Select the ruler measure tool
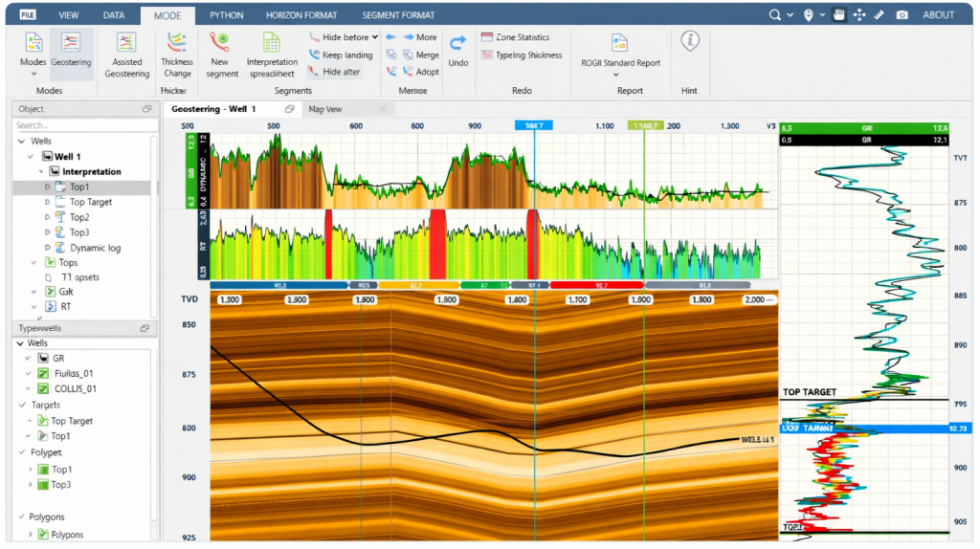This screenshot has width=980, height=549. pos(880,15)
